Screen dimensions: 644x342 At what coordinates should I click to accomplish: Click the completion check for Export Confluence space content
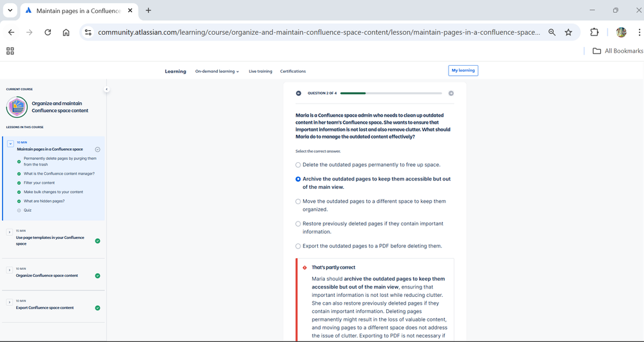[x=97, y=308]
